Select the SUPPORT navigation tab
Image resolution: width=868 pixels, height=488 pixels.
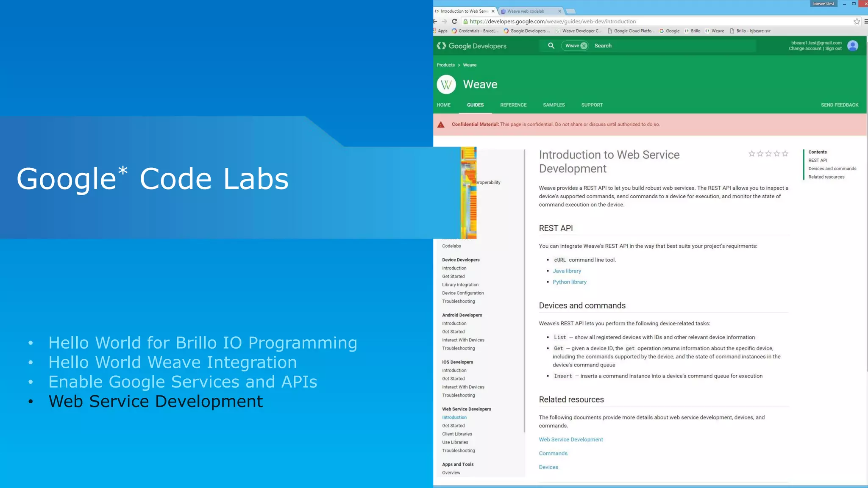click(592, 105)
